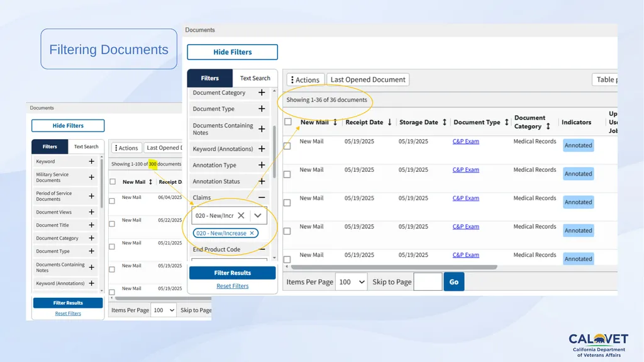Viewport: 644px width, 362px height.
Task: Open Items Per Page dropdown in large window
Action: (351, 282)
